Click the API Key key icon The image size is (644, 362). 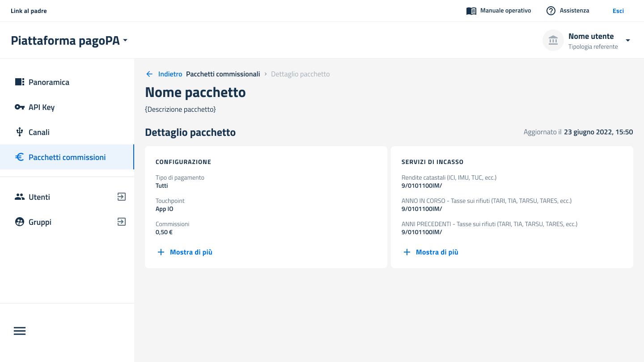20,107
